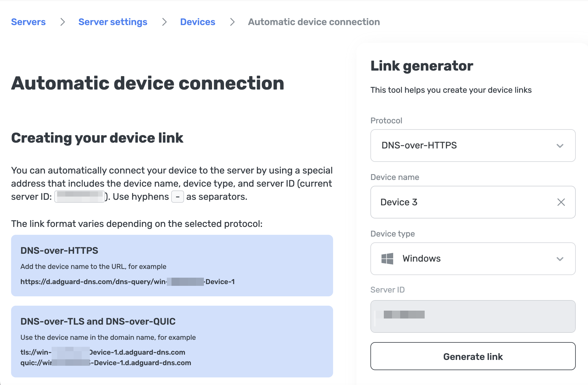588x385 pixels.
Task: Click the Windows logo icon in Device type
Action: click(387, 259)
